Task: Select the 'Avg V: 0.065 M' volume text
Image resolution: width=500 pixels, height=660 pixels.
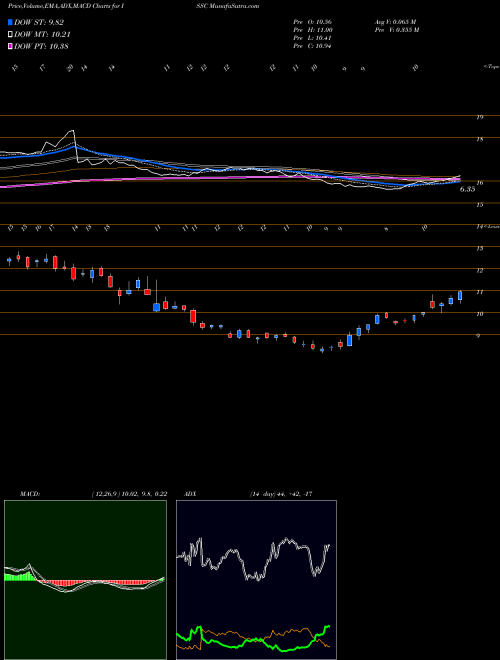Action: 395,22
